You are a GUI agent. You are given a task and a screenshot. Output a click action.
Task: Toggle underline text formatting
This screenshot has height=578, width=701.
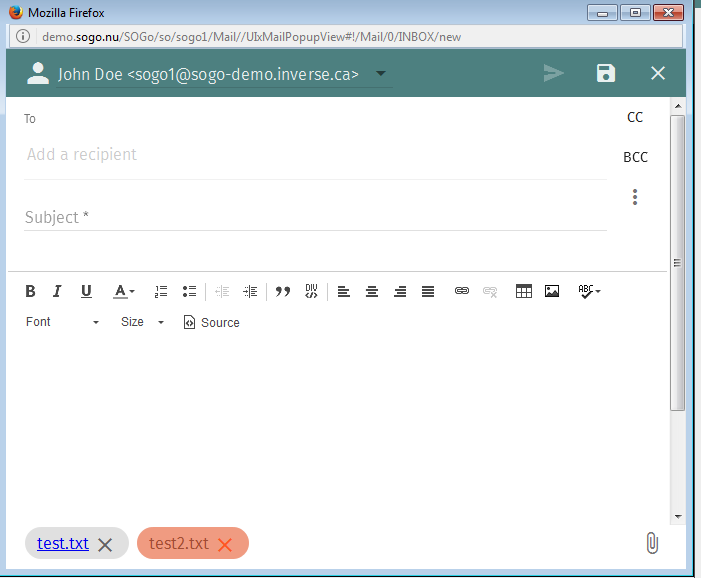click(x=86, y=291)
